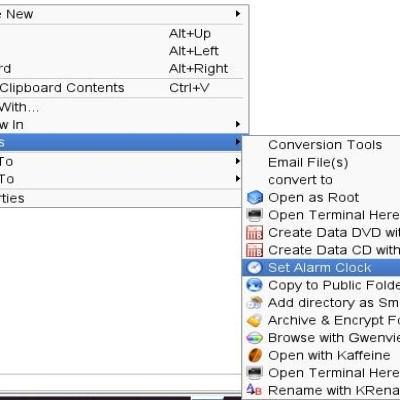Expand the Move To submenu arrow
Image resolution: width=400 pixels, height=400 pixels.
pos(238,179)
